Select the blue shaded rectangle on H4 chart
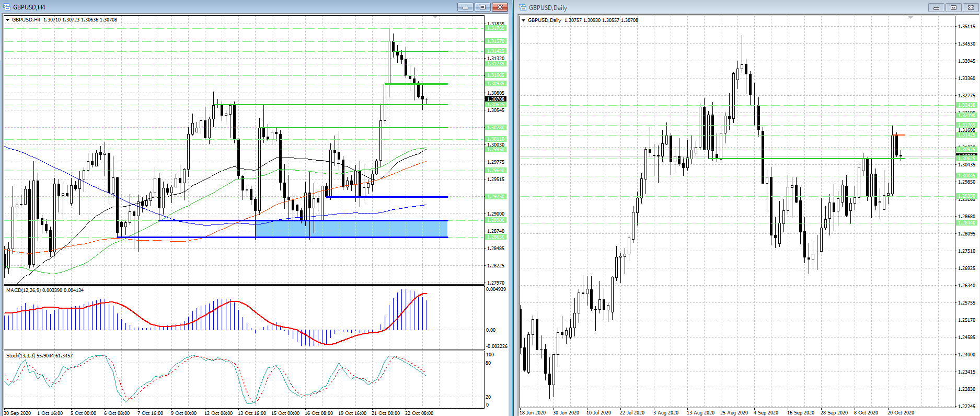This screenshot has height=416, width=980. click(x=351, y=229)
